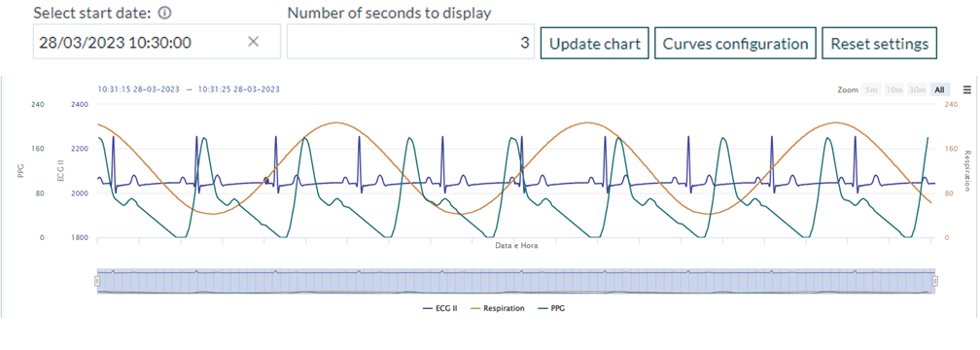
Task: Click the start date input field
Action: (157, 42)
